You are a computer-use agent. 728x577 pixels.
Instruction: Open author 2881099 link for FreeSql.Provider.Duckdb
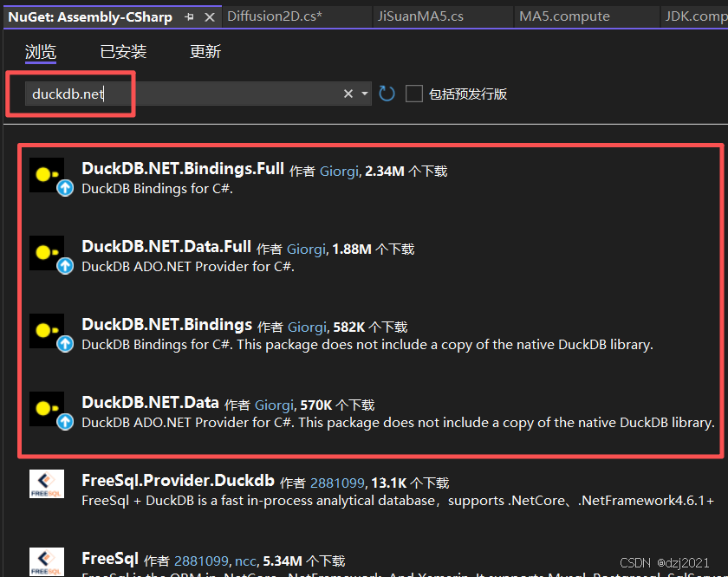coord(337,483)
